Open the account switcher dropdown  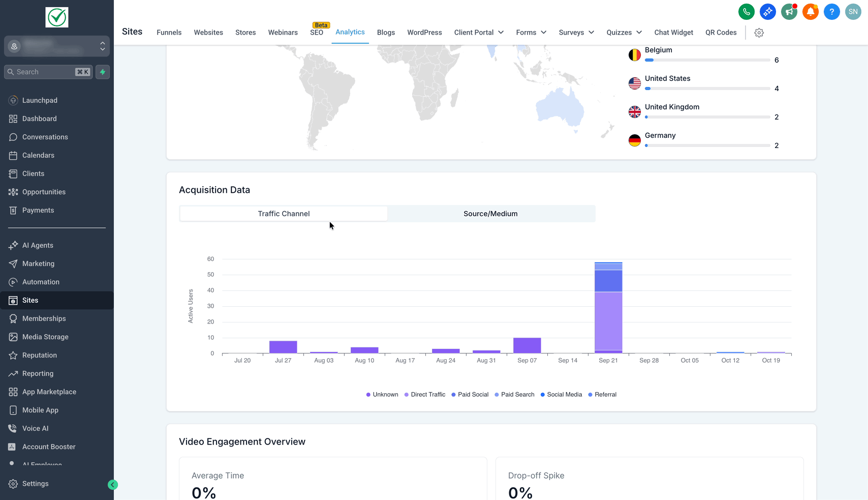point(57,46)
